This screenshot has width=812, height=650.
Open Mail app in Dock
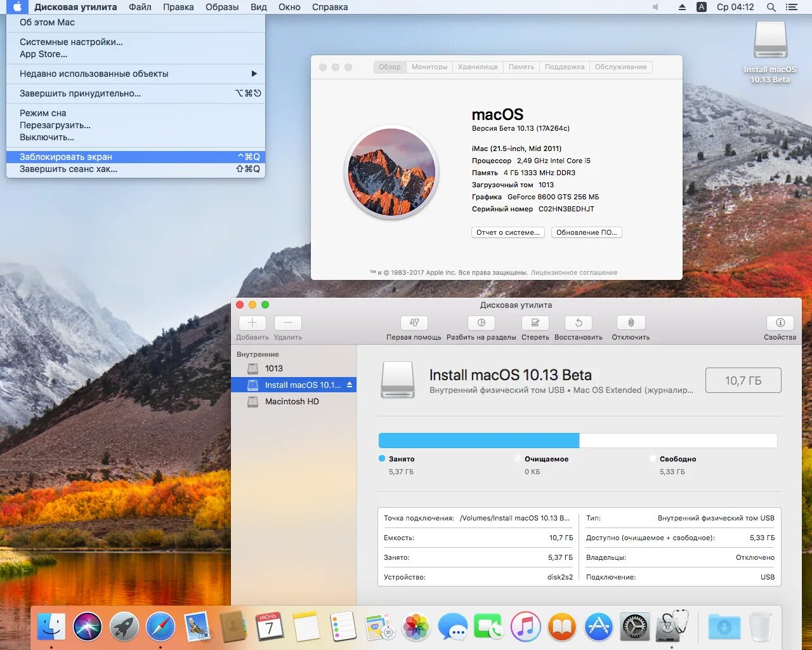(197, 627)
